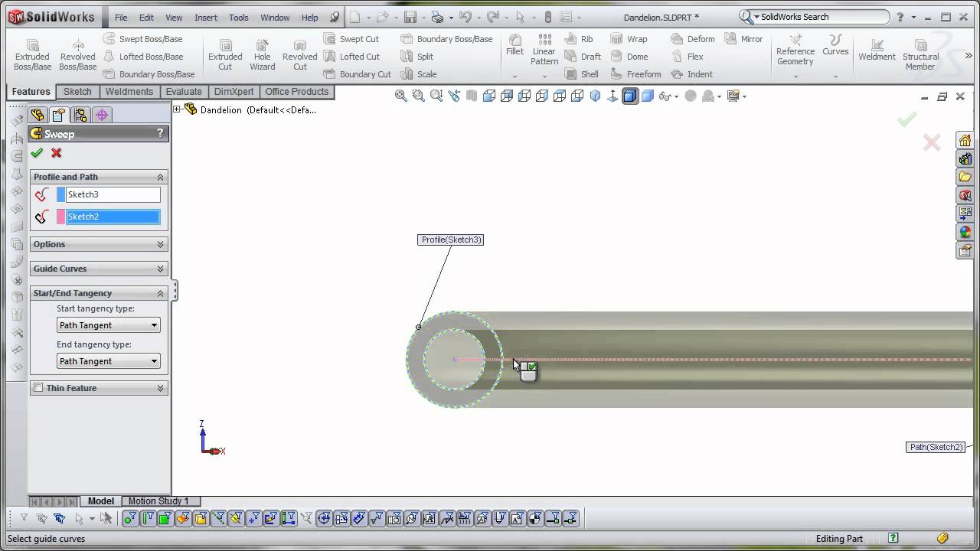
Task: Enable the Thin Feature checkbox
Action: pos(38,388)
